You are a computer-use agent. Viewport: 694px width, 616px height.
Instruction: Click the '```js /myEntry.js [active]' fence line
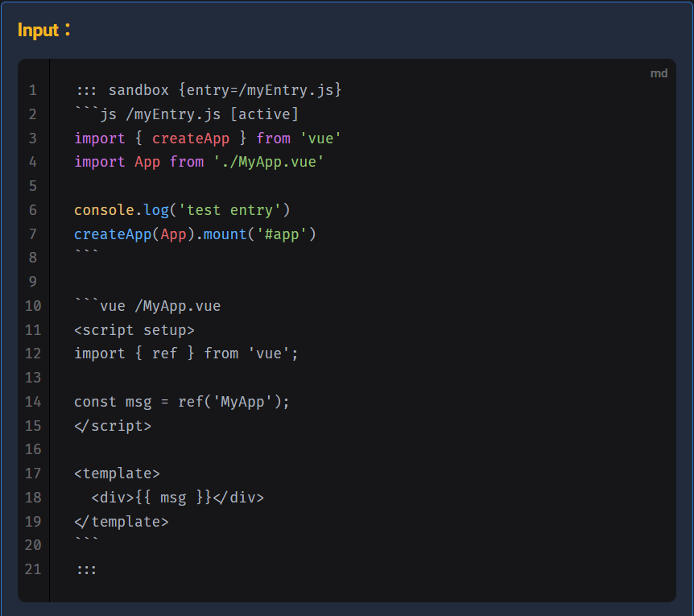tap(186, 114)
